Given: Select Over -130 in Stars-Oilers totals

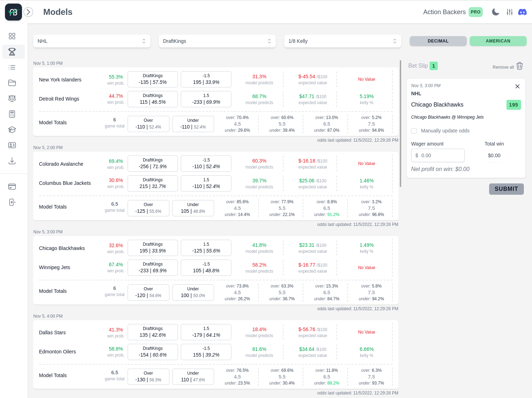Looking at the screenshot, I should [149, 377].
